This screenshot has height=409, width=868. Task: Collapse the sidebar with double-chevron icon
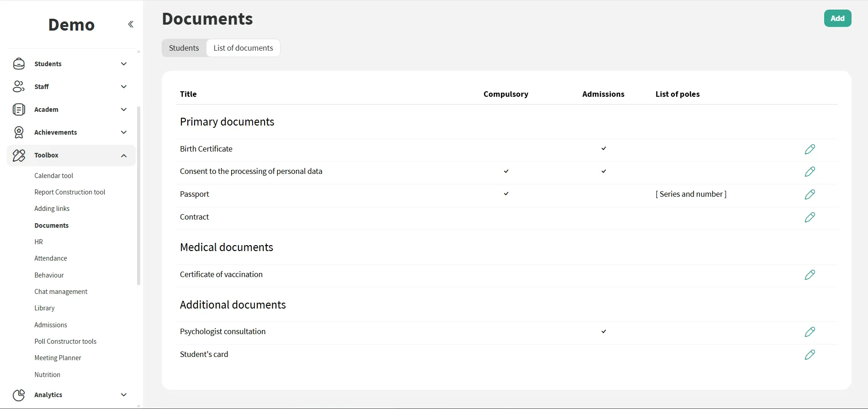tap(131, 24)
